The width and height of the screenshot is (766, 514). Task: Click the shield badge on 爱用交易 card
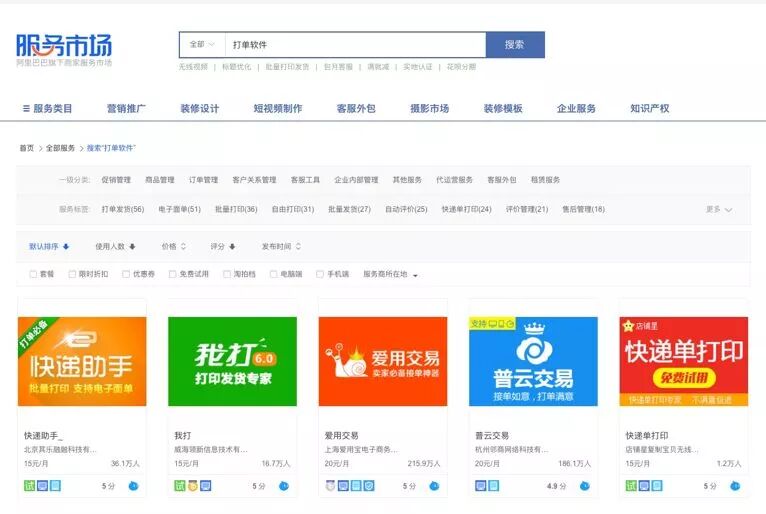pyautogui.click(x=369, y=486)
